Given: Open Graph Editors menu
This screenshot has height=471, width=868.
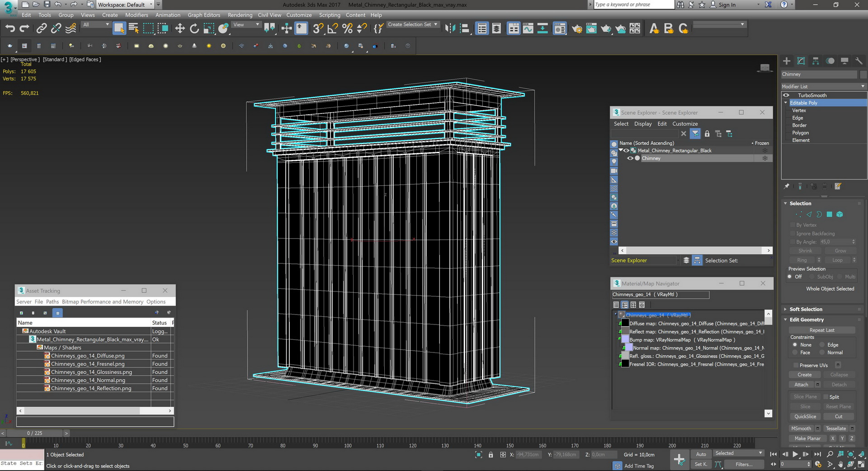Looking at the screenshot, I should 204,15.
